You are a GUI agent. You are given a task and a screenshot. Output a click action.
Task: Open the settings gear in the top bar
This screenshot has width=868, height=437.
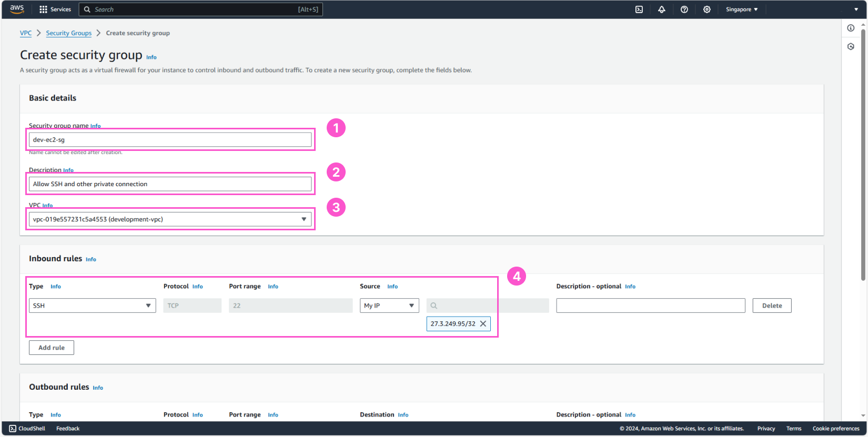pos(707,9)
